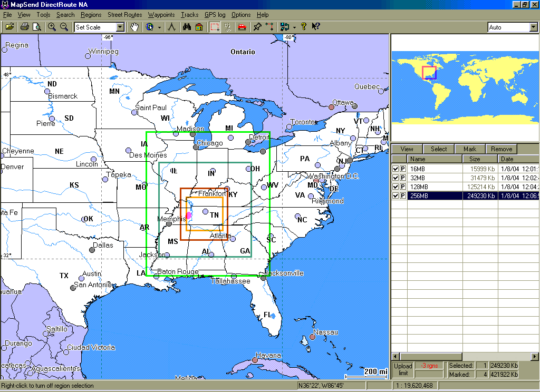
Task: Click the Memphis city label on map
Action: coord(171,219)
